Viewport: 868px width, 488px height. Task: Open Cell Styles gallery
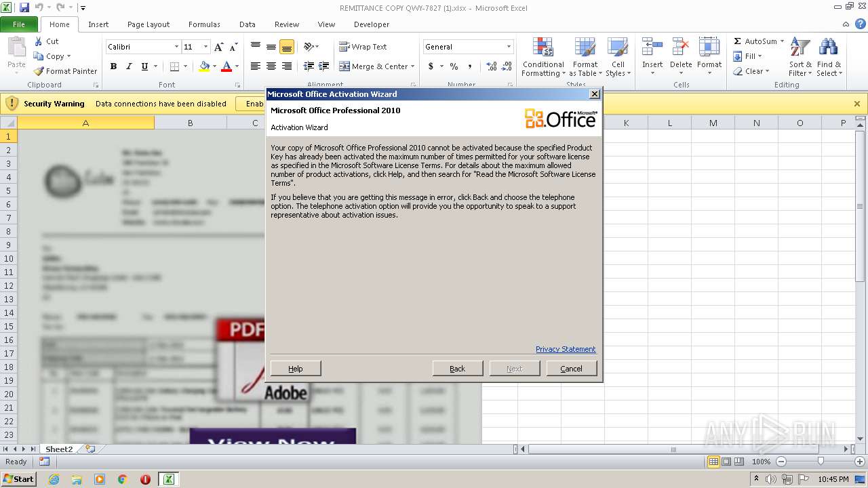click(618, 58)
